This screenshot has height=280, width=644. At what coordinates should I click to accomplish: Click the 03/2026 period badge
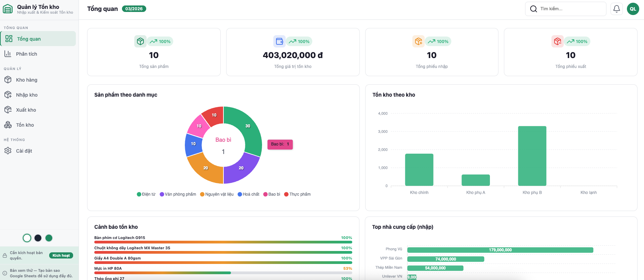(x=134, y=9)
